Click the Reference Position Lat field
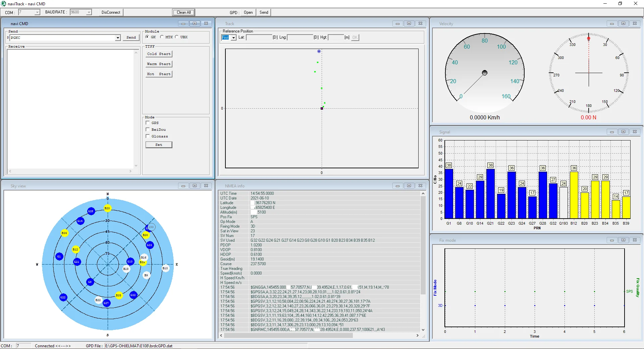This screenshot has width=644, height=349. pos(259,38)
